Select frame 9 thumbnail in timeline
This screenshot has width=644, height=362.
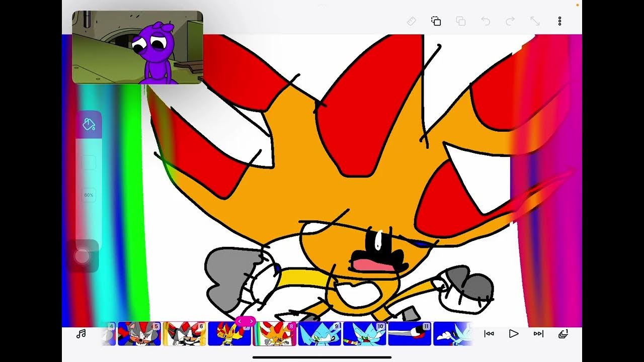[320, 334]
